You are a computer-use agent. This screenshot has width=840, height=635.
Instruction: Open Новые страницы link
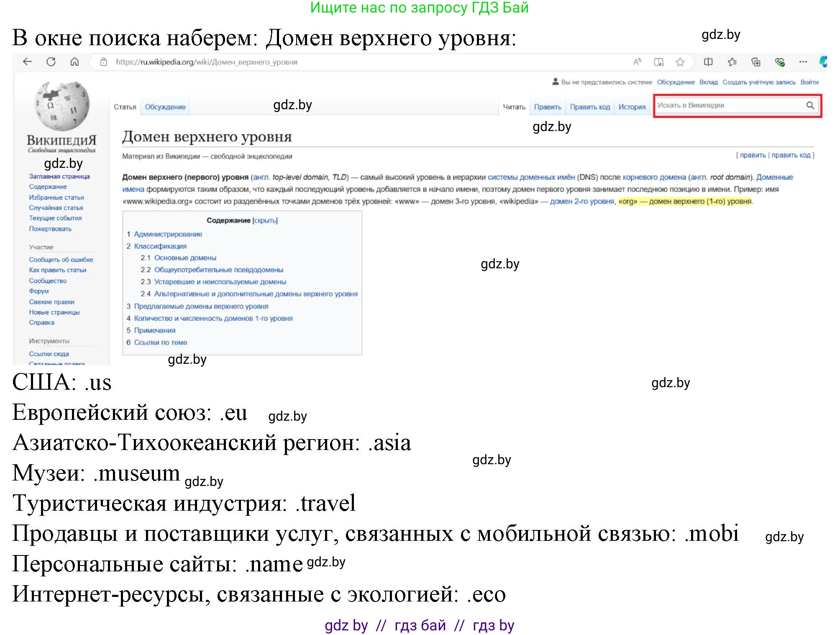[x=54, y=312]
